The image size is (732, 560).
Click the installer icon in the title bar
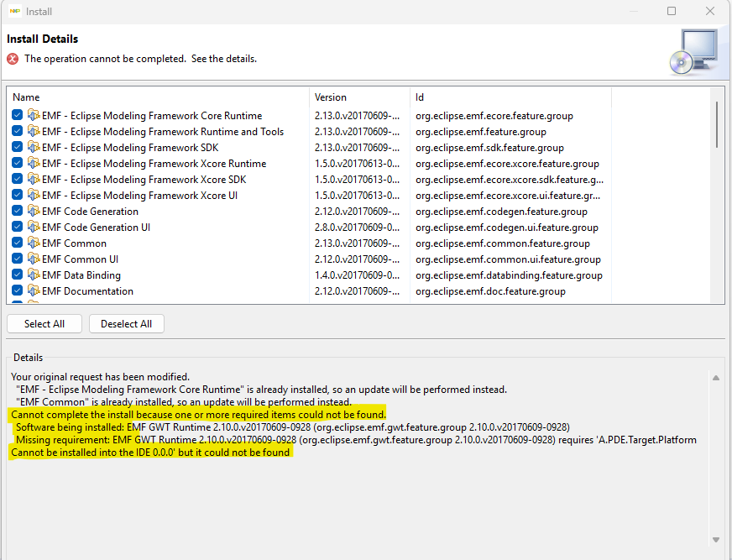pos(15,11)
